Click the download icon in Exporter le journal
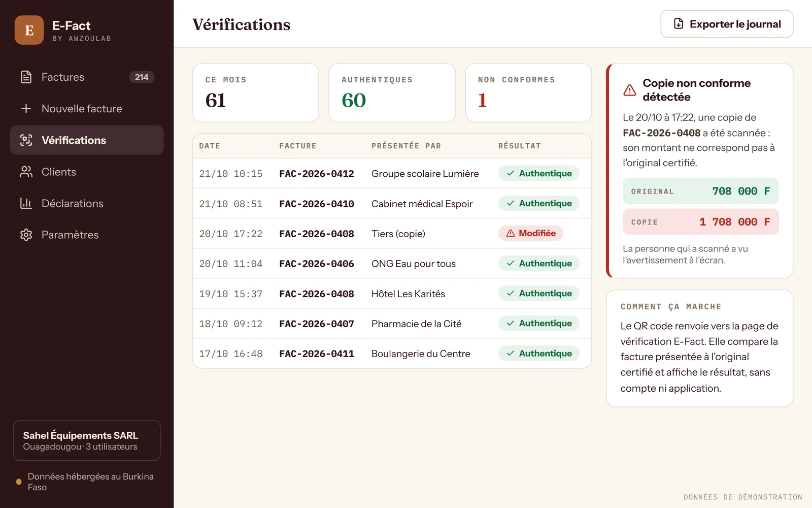812x508 pixels. pyautogui.click(x=679, y=24)
